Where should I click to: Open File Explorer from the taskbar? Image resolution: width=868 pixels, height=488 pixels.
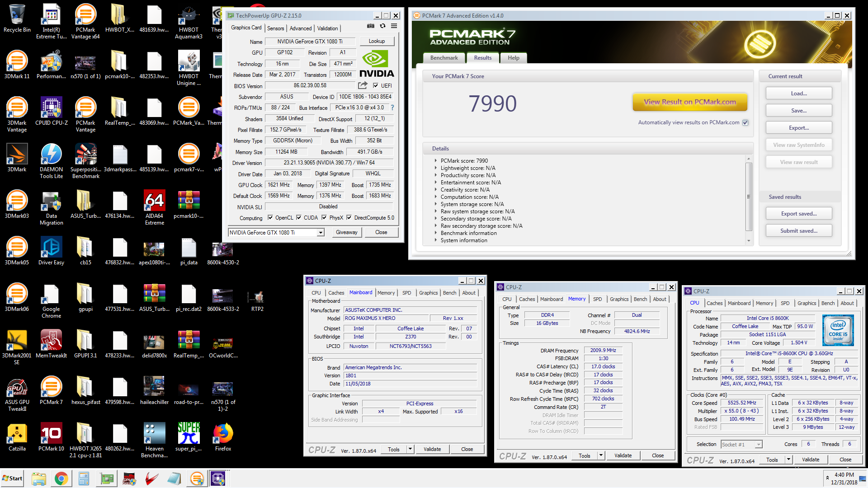coord(39,479)
